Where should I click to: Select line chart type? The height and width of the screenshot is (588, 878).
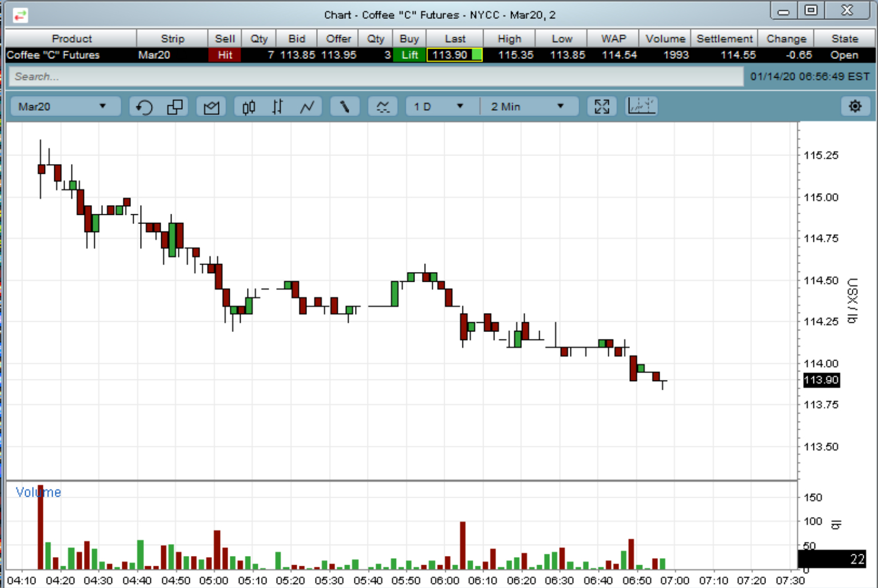coord(308,107)
